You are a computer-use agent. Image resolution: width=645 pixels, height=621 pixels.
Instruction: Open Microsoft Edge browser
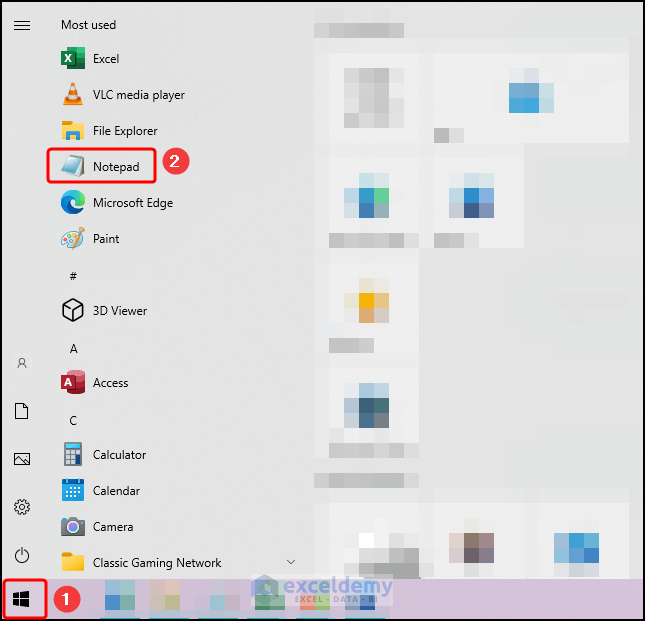[x=117, y=202]
